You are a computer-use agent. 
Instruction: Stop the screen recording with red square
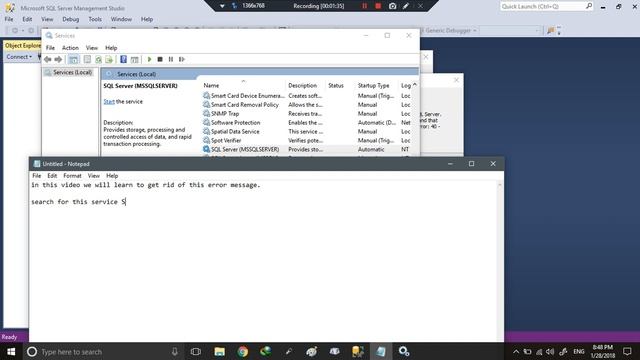[x=378, y=6]
